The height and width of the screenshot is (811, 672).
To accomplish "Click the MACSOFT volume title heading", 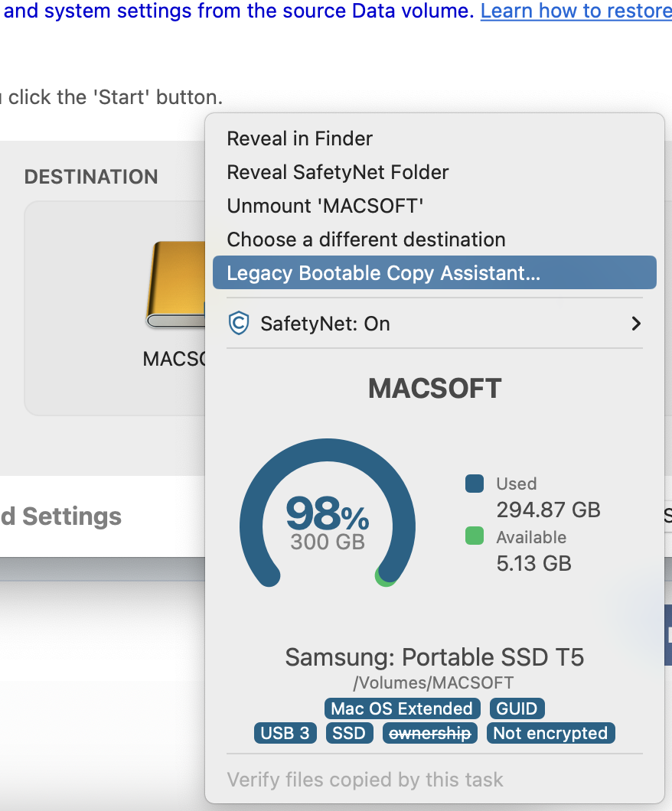I will click(x=435, y=388).
